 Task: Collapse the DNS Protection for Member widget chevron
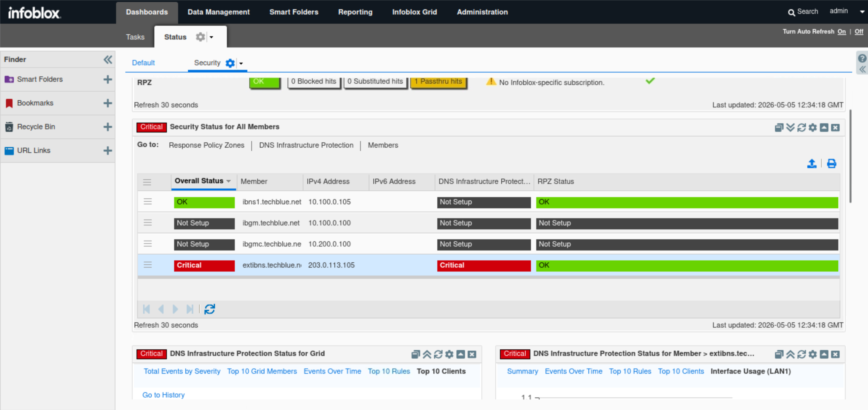[x=790, y=354]
